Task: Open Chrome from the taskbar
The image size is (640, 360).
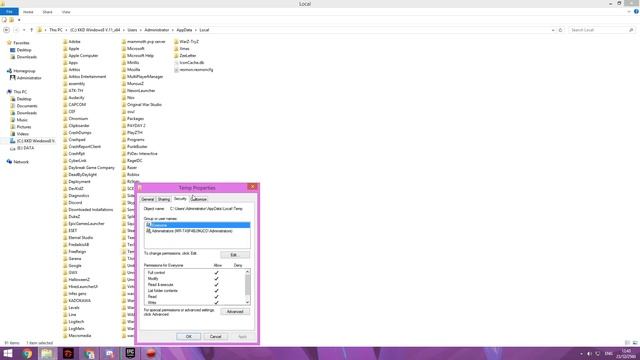Action: (27, 353)
